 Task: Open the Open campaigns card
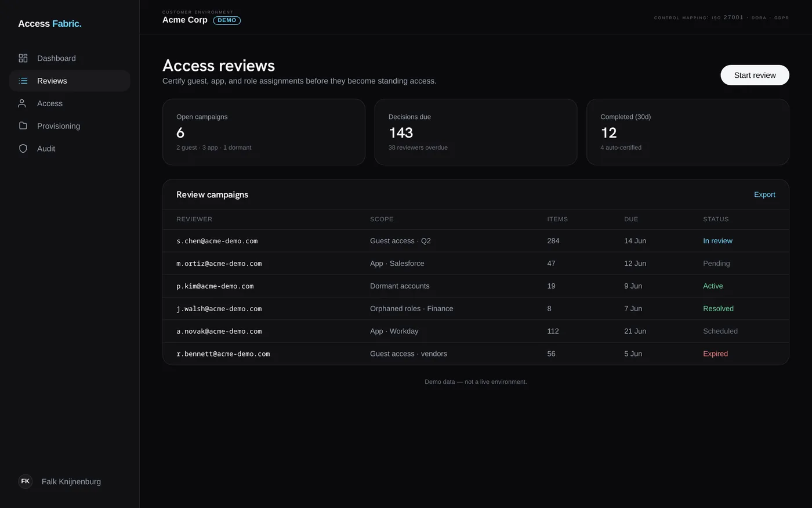click(264, 132)
